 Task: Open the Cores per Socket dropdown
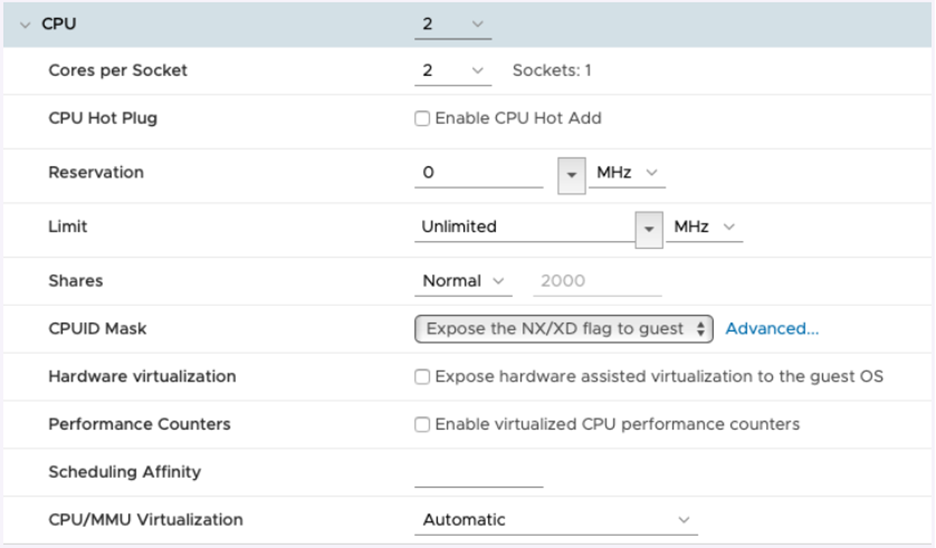(x=453, y=71)
